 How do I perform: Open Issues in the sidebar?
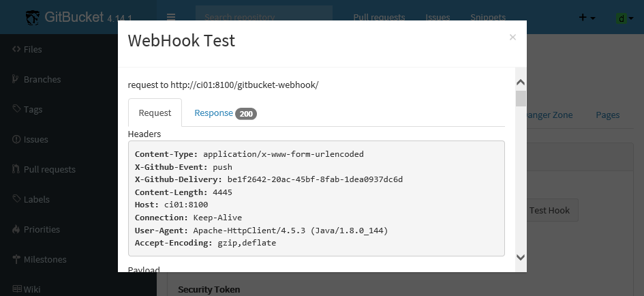35,139
